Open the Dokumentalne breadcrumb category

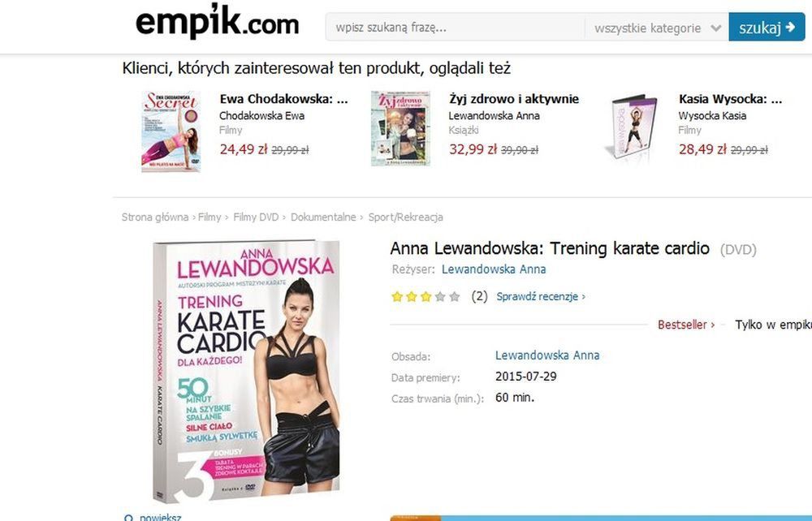[323, 217]
